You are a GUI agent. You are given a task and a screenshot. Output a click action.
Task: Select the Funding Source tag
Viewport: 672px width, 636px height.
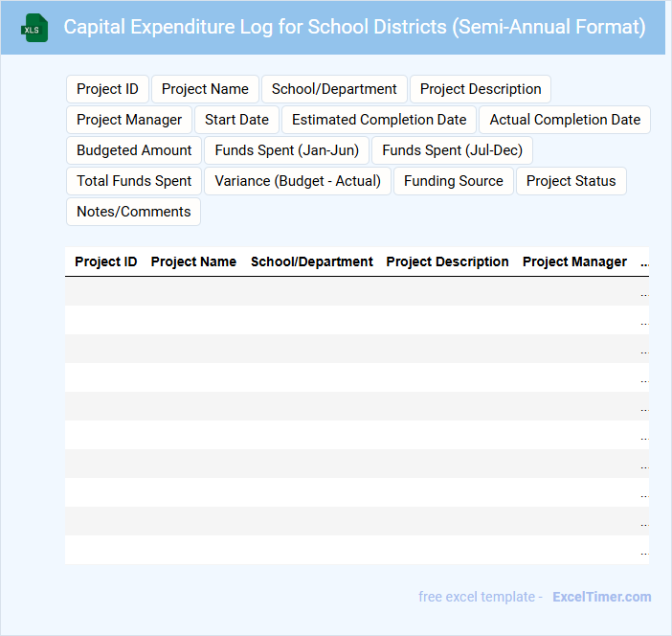click(x=453, y=181)
